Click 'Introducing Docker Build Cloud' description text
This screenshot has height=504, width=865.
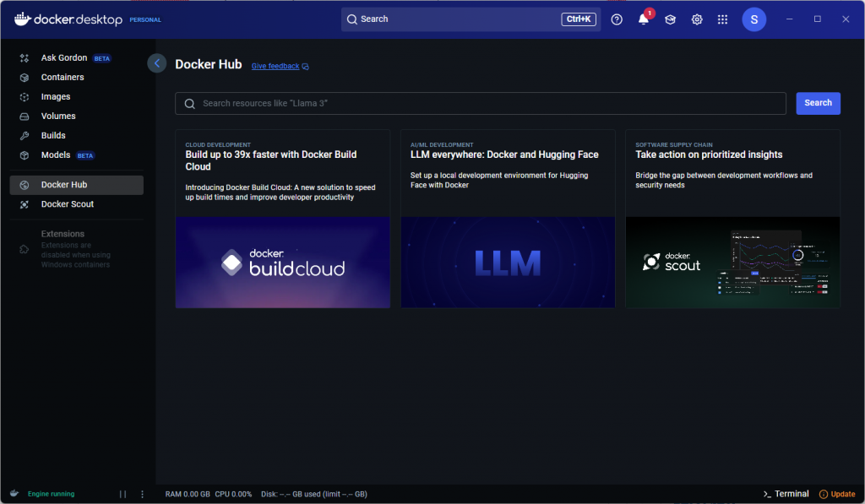coord(280,192)
